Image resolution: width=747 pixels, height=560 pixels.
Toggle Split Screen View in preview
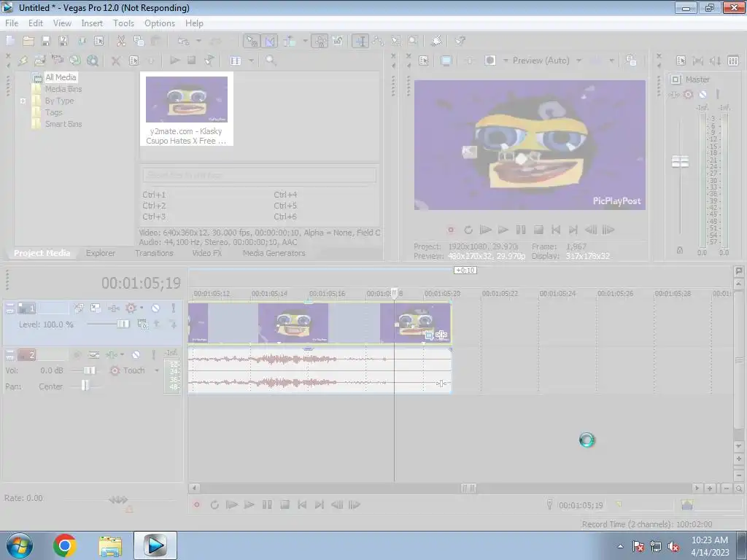point(490,61)
